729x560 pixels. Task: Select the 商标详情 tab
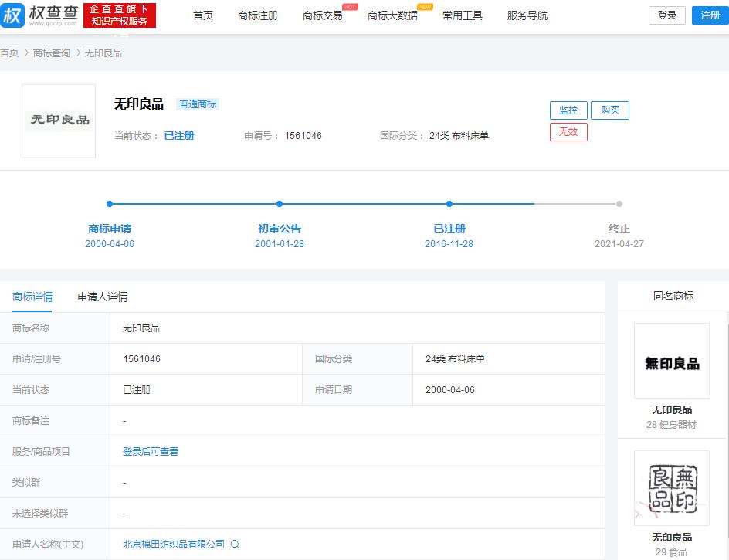(x=32, y=297)
